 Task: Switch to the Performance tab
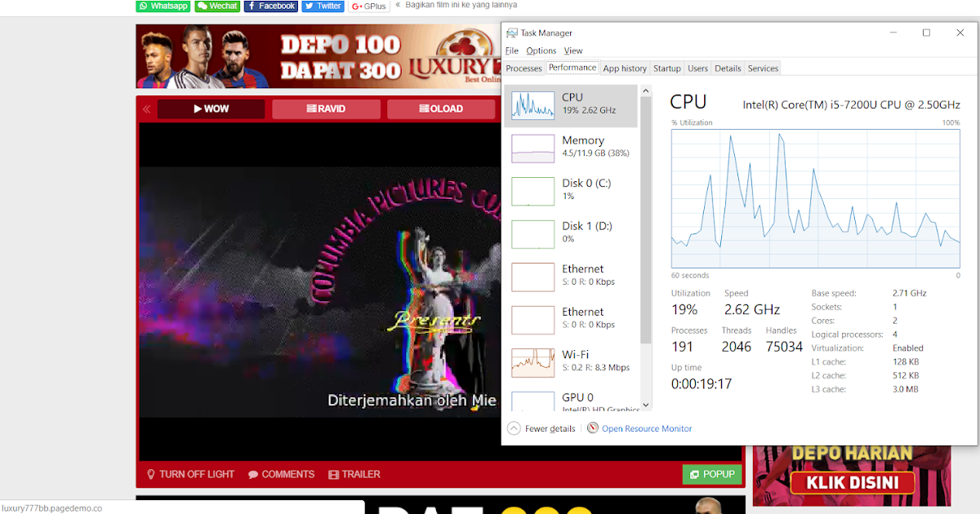tap(572, 68)
